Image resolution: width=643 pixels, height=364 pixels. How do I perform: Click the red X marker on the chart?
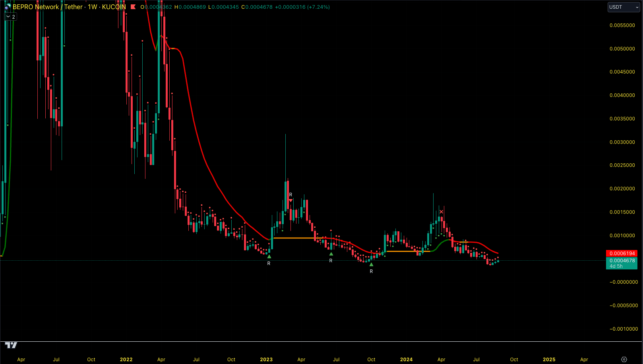tap(441, 212)
